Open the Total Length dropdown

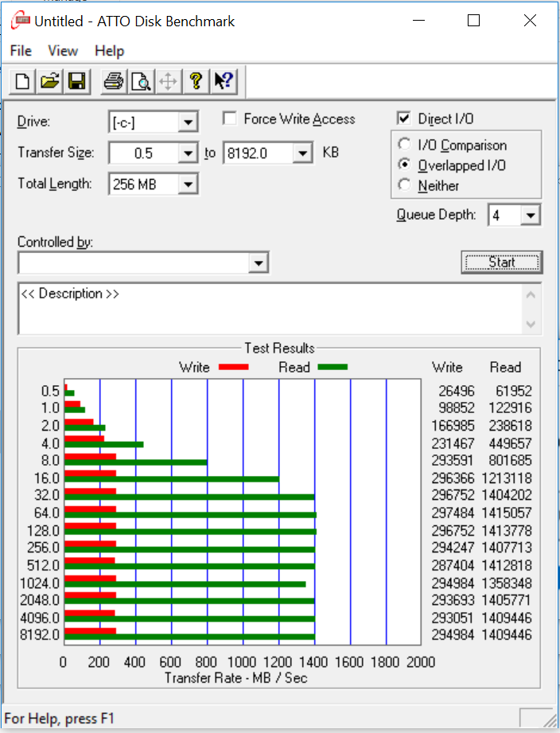click(x=188, y=184)
